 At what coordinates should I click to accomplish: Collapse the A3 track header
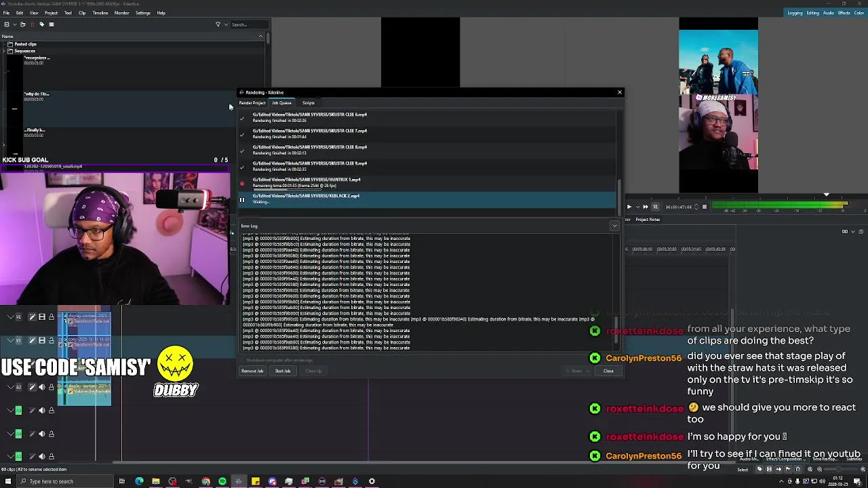(10, 410)
